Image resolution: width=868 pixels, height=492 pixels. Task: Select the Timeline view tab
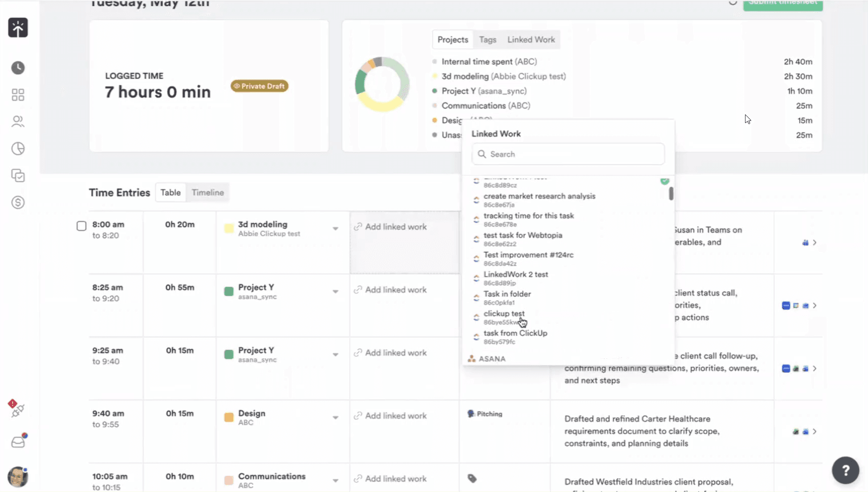point(208,192)
